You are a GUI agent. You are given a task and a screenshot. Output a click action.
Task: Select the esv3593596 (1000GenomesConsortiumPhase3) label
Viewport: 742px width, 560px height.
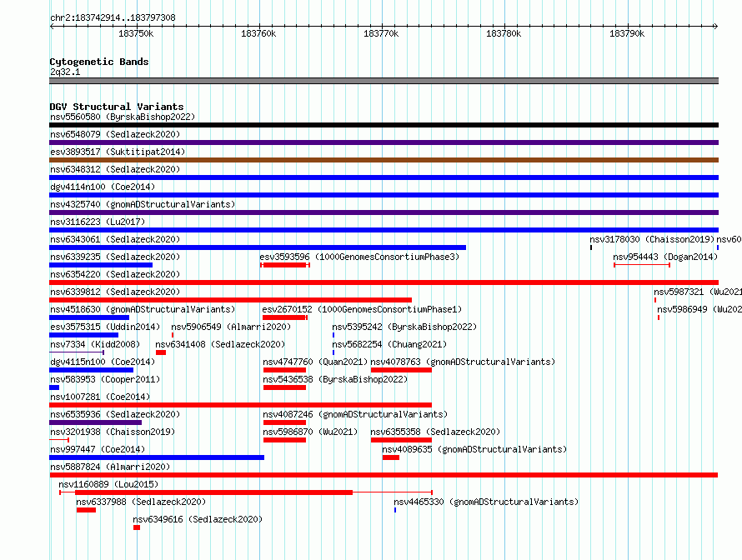(x=359, y=257)
